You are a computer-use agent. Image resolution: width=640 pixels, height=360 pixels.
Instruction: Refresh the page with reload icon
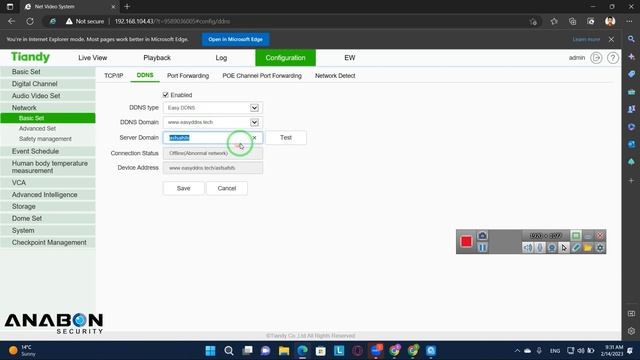(x=30, y=21)
